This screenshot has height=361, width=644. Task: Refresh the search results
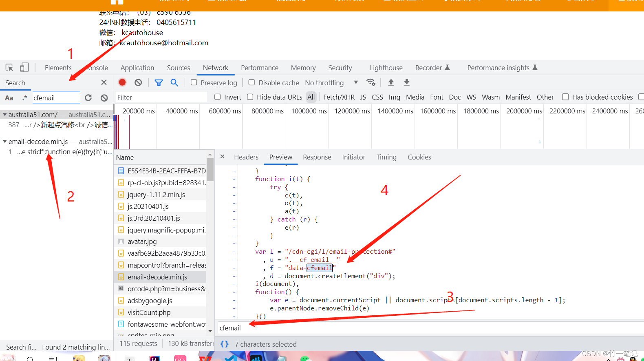[88, 98]
